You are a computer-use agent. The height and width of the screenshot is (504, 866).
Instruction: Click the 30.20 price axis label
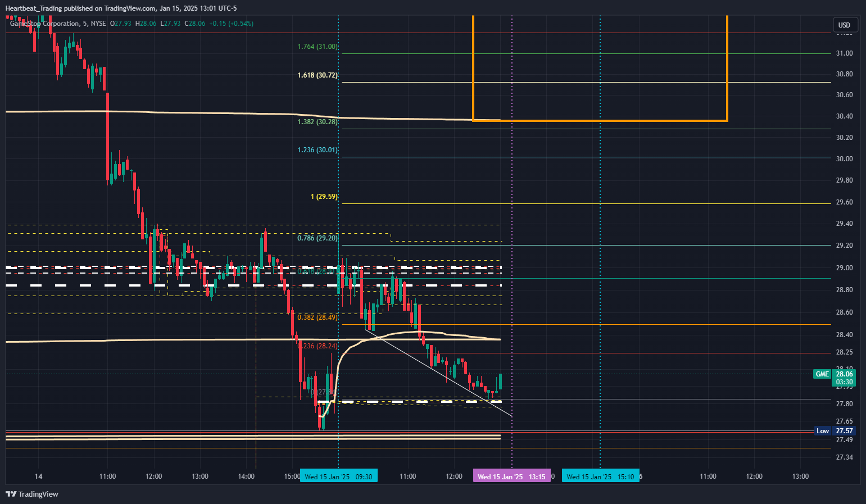click(x=844, y=138)
